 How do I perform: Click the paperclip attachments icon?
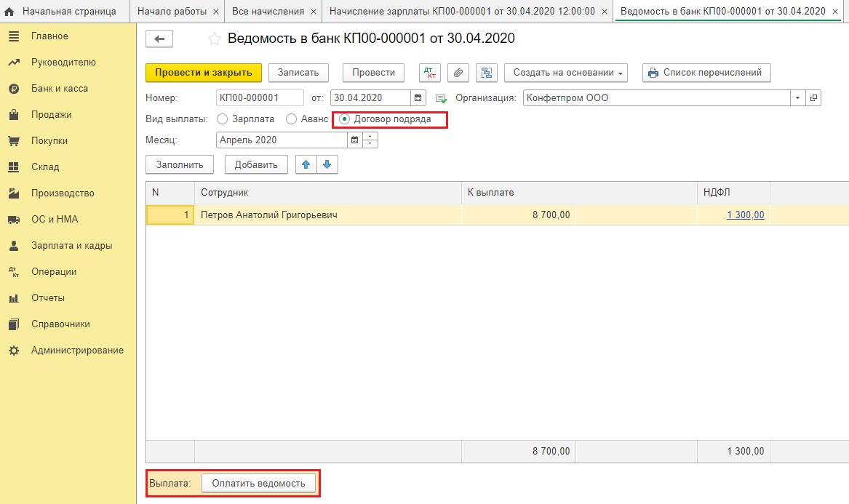458,73
